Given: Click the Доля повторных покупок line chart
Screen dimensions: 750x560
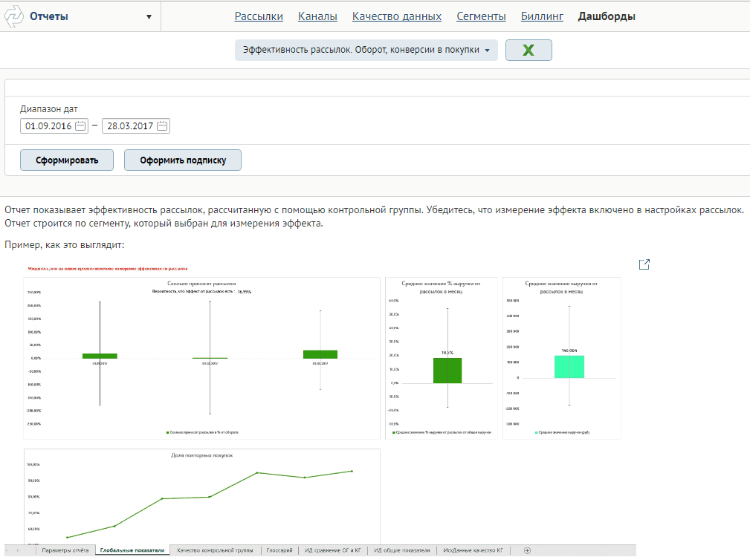Looking at the screenshot, I should click(x=202, y=496).
